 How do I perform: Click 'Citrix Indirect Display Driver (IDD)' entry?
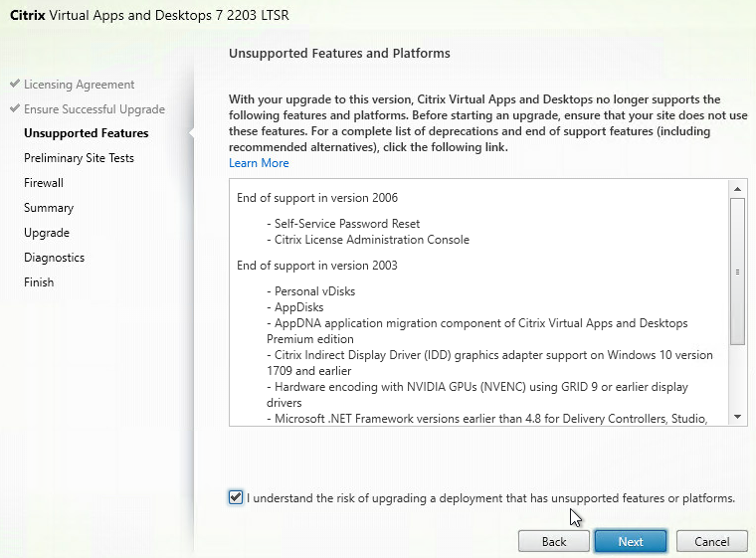489,363
